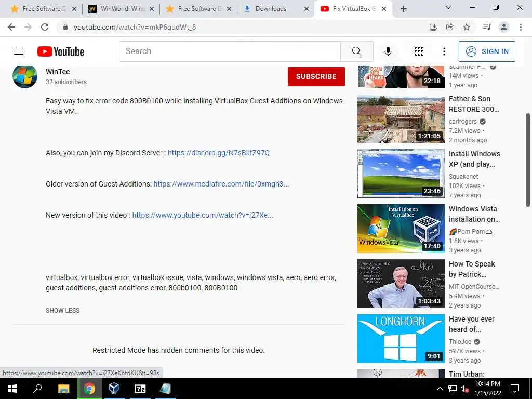Open the YouTube settings three-dot menu
Image resolution: width=532 pixels, height=399 pixels.
(444, 51)
